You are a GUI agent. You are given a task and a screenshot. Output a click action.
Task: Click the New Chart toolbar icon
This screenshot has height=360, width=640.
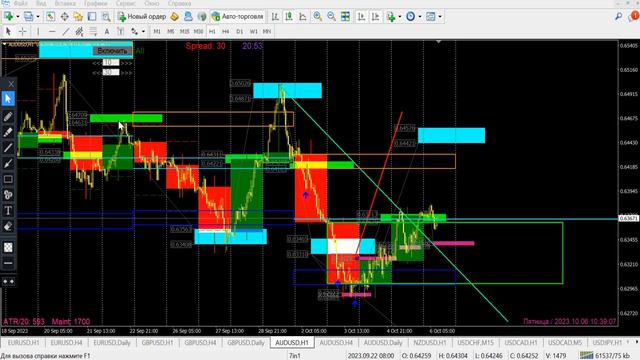pyautogui.click(x=8, y=17)
